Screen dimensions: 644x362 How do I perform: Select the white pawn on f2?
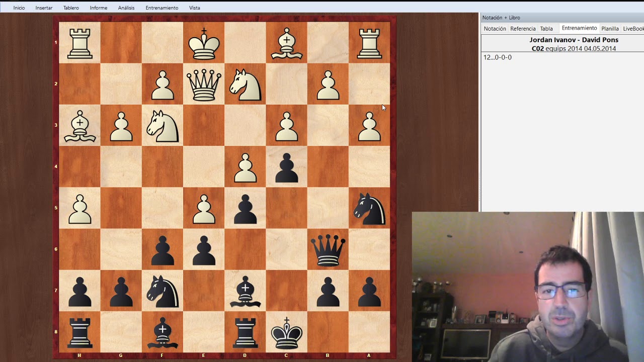(x=163, y=85)
